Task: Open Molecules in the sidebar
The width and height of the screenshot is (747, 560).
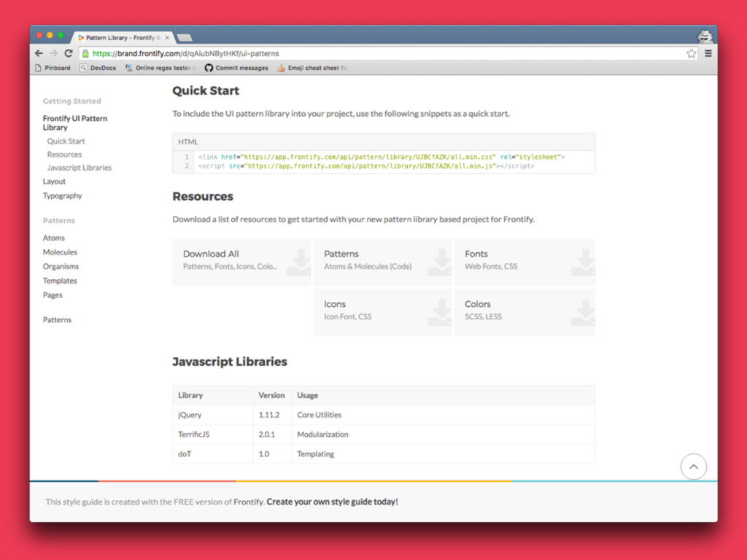Action: pos(60,252)
